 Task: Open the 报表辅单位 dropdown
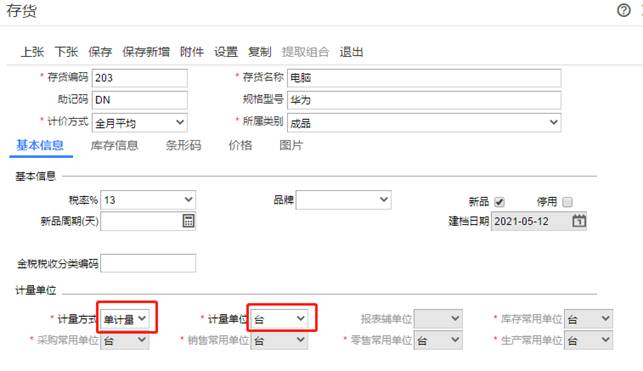pyautogui.click(x=438, y=319)
